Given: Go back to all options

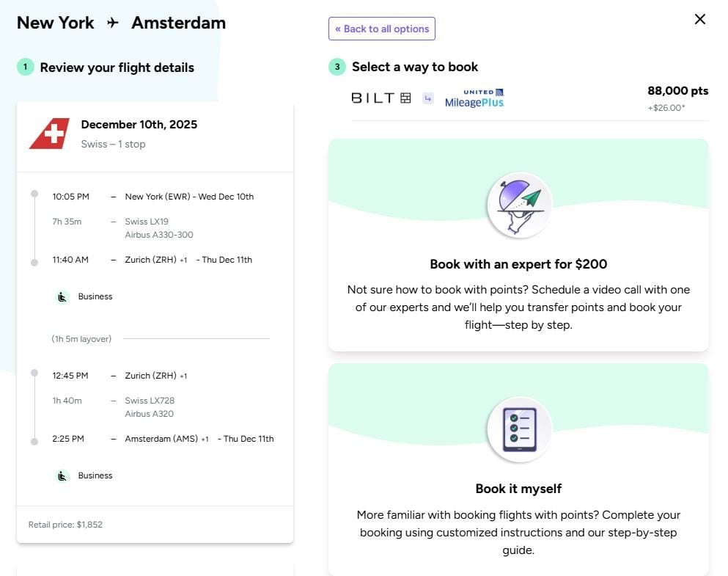Looking at the screenshot, I should pyautogui.click(x=382, y=29).
